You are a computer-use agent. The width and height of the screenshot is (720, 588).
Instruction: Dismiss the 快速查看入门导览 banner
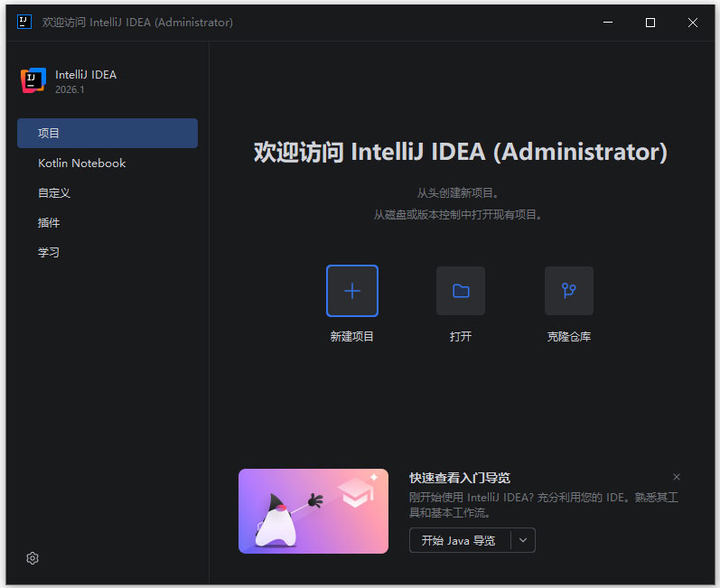[677, 477]
